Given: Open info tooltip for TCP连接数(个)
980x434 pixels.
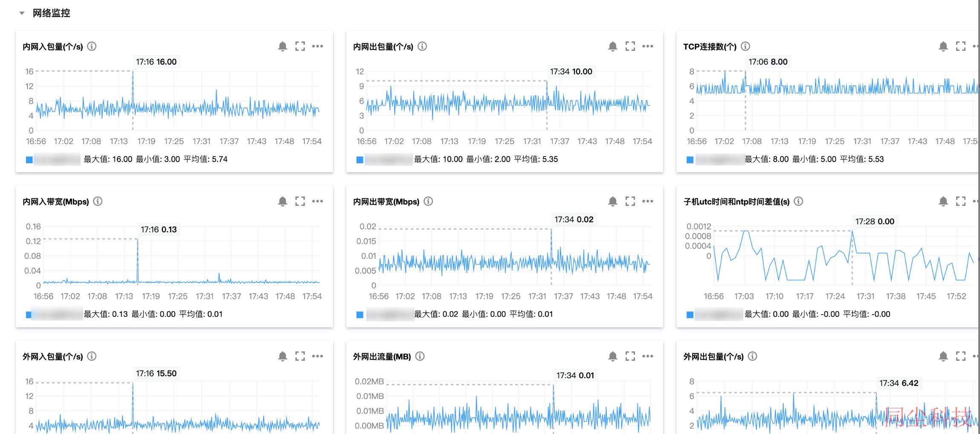Looking at the screenshot, I should tap(745, 46).
